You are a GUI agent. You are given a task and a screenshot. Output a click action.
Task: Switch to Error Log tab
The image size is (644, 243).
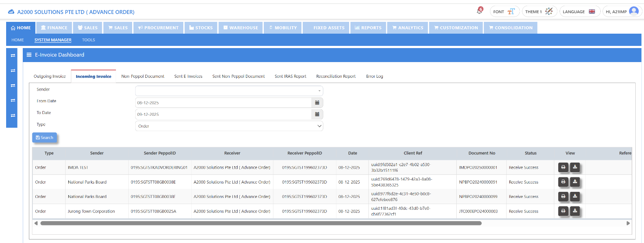pyautogui.click(x=374, y=76)
